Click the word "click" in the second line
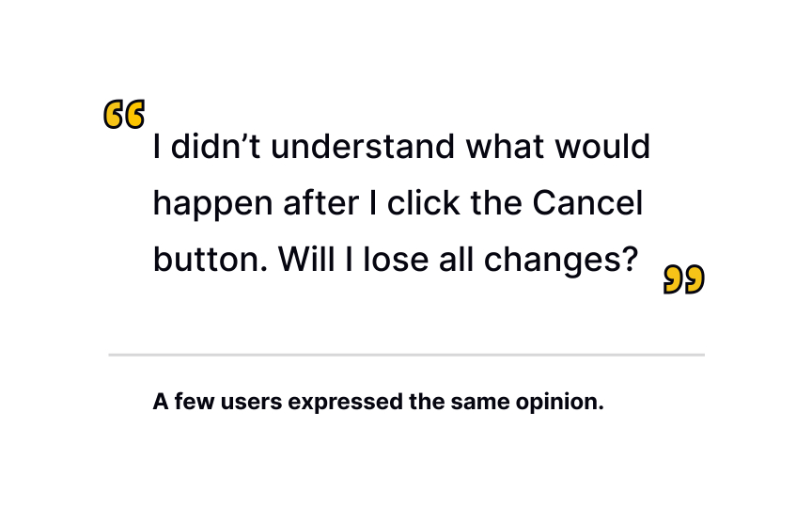This screenshot has width=812, height=508. tap(424, 202)
